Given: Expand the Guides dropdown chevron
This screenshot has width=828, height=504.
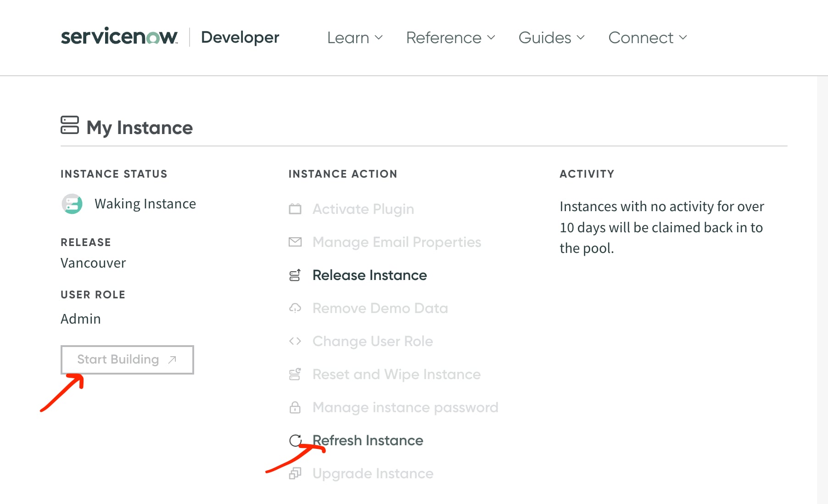Looking at the screenshot, I should 581,38.
